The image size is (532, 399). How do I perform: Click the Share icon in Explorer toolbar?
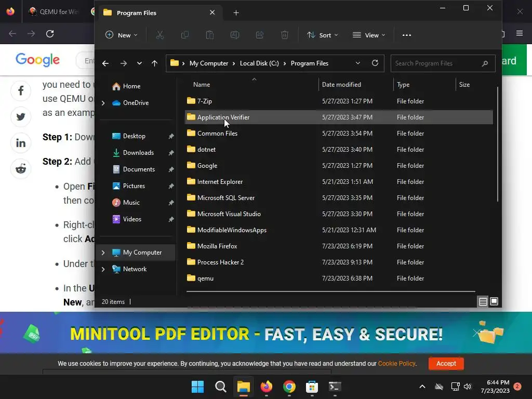tap(260, 35)
